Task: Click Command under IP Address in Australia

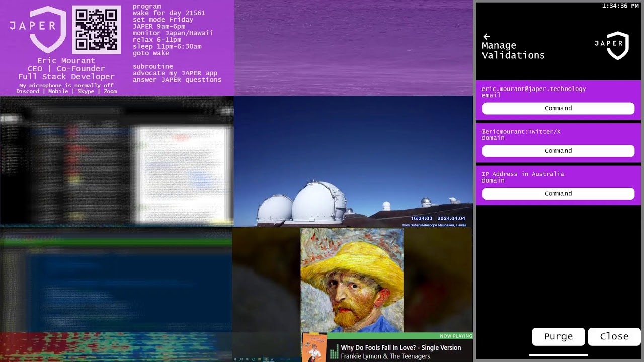Action: [558, 194]
